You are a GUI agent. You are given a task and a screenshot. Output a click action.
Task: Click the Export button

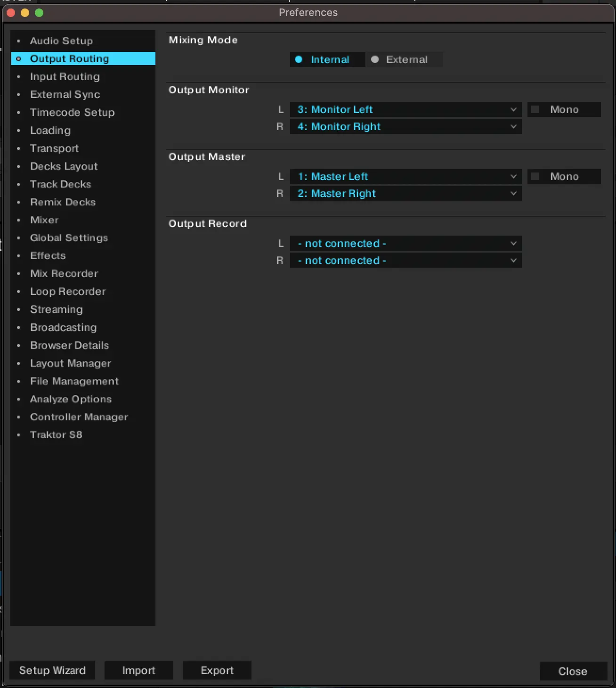217,670
